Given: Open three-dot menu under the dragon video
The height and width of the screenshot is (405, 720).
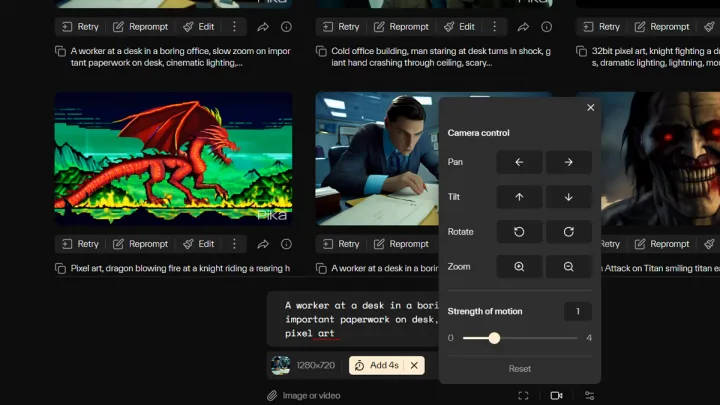Looking at the screenshot, I should (x=234, y=244).
